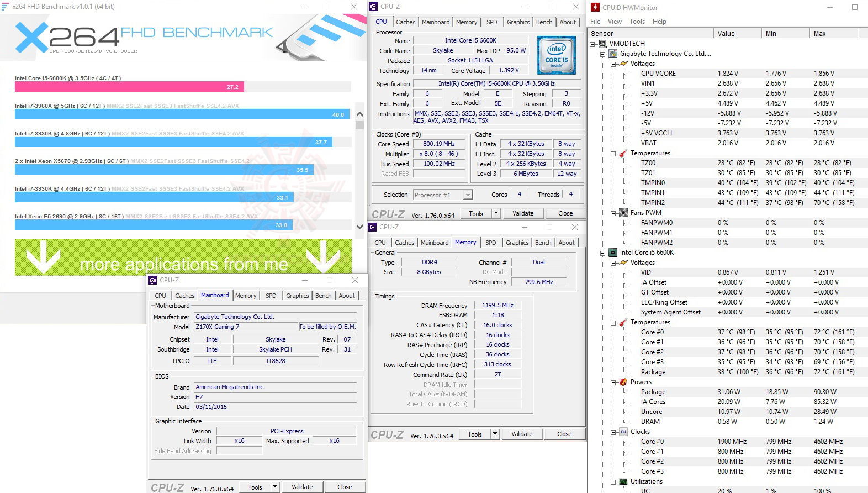Click the DRAM Frequency value 1199.5 MHz
The height and width of the screenshot is (493, 868).
(497, 305)
